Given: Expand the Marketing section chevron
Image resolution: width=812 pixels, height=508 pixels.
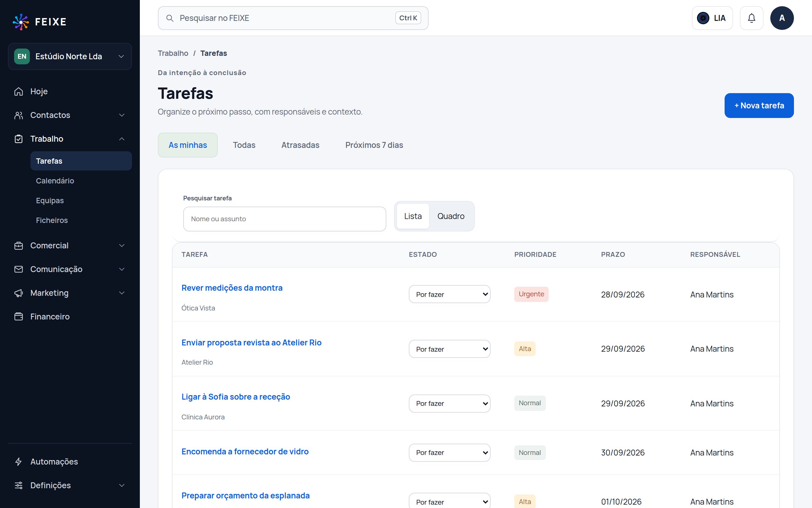Looking at the screenshot, I should pyautogui.click(x=122, y=293).
